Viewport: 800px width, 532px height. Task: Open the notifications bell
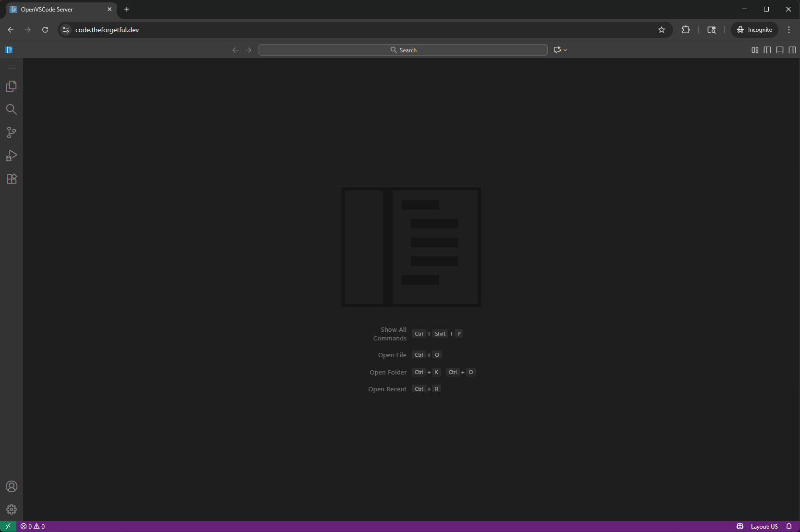click(x=790, y=526)
